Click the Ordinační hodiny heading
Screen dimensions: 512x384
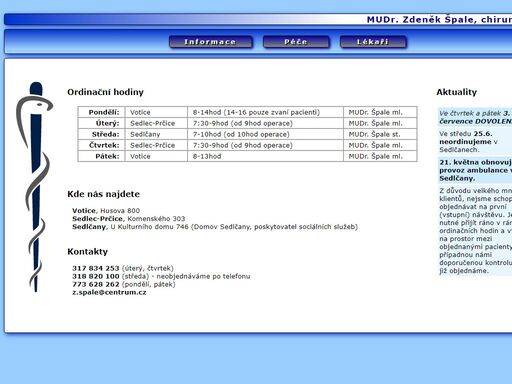pos(105,92)
